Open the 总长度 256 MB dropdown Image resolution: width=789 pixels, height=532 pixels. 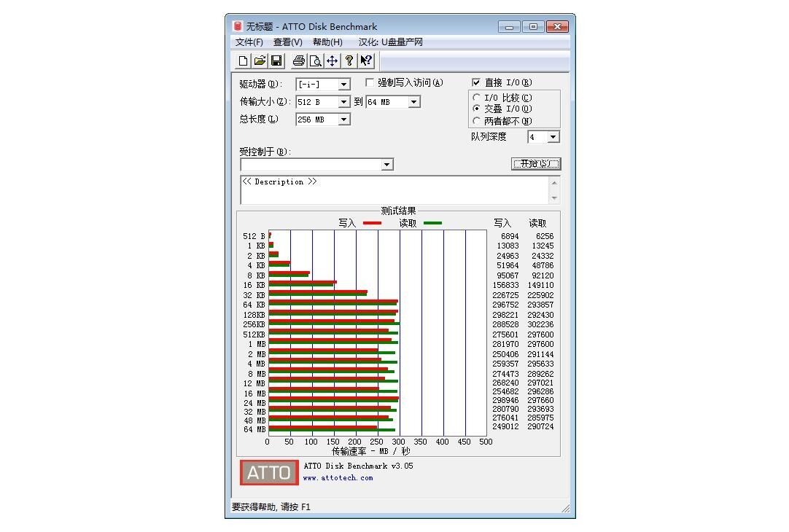click(343, 120)
